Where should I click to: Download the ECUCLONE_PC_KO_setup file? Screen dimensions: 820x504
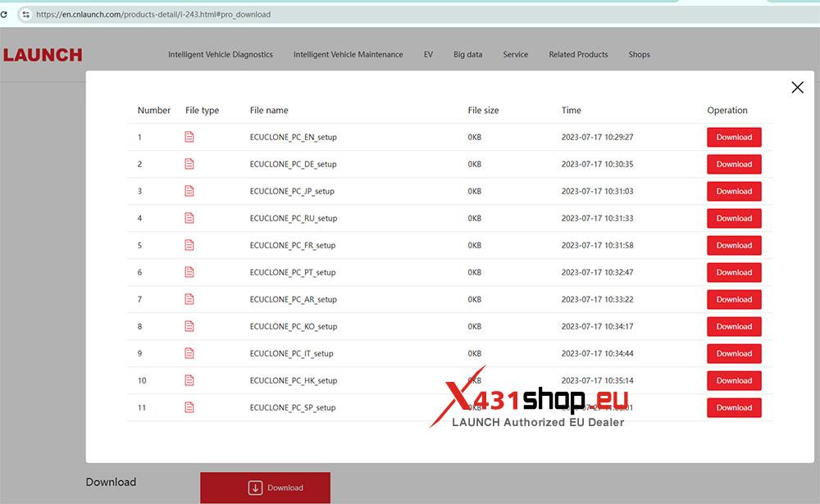point(734,326)
